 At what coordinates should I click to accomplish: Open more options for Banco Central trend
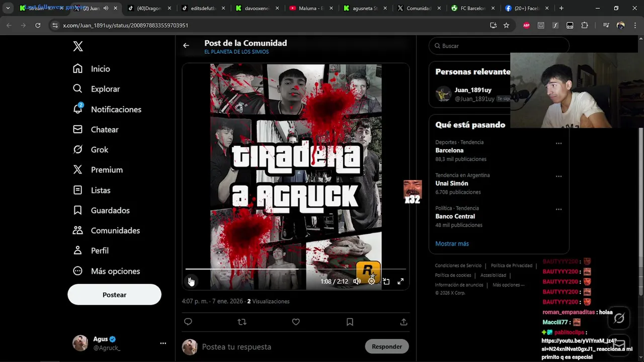(x=558, y=209)
